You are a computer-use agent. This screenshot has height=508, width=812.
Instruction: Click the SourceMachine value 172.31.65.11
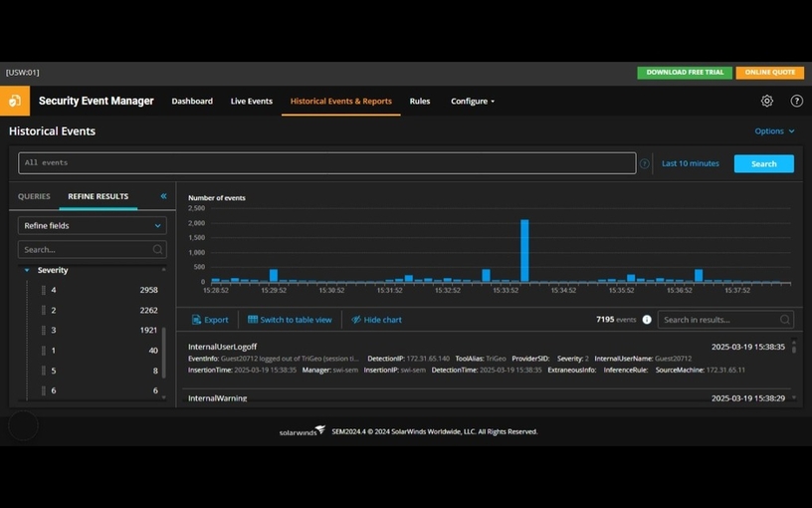725,370
